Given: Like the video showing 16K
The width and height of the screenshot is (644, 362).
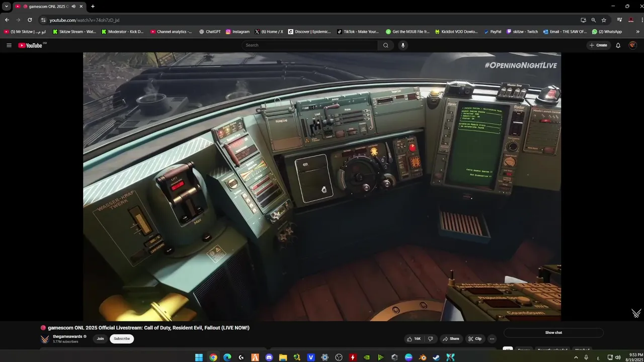Looking at the screenshot, I should point(414,339).
